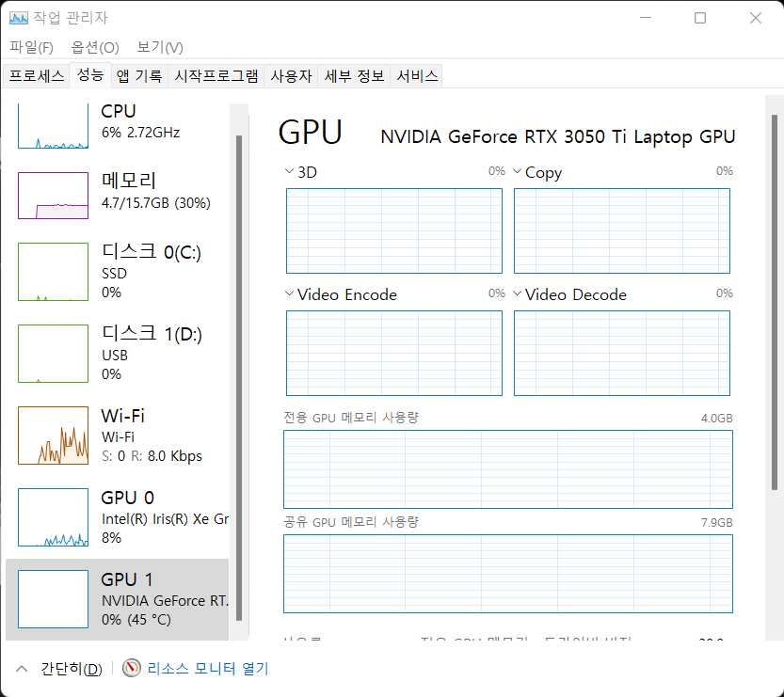Switch to the 프로세스 tab

(x=36, y=76)
